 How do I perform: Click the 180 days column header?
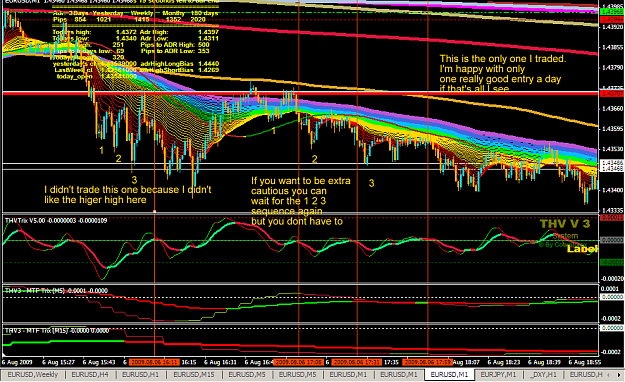pos(204,13)
